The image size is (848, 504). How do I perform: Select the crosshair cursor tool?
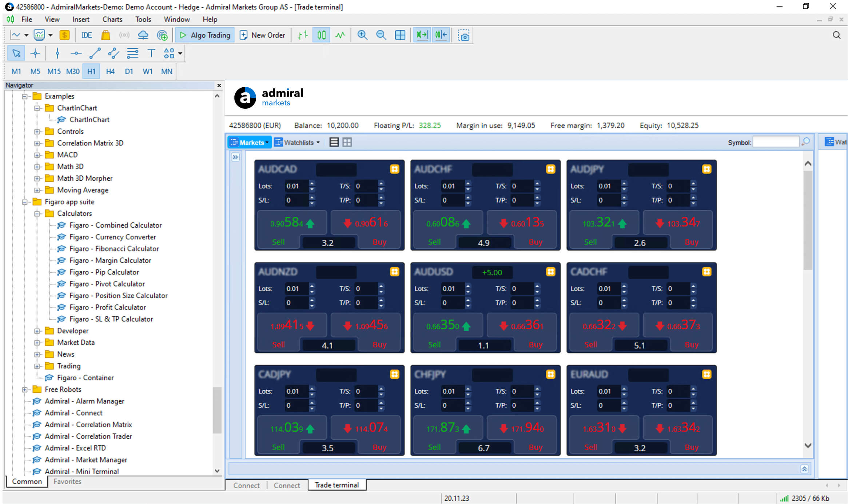click(35, 54)
